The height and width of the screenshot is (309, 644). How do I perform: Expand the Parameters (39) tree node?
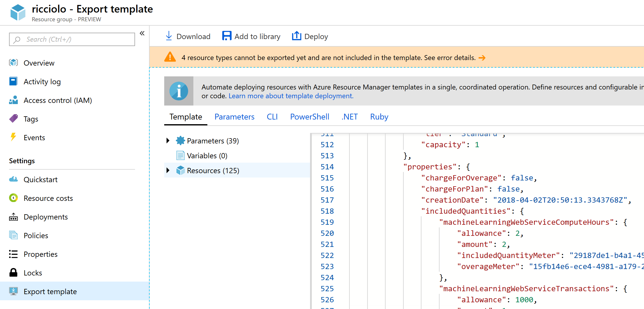[x=168, y=141]
